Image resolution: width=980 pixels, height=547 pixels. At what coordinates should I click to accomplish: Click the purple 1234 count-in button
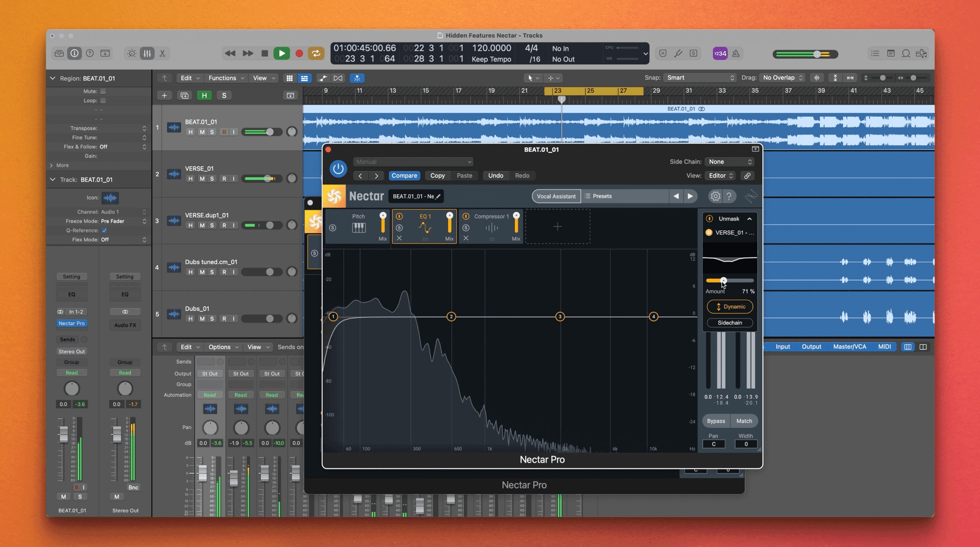tap(720, 53)
